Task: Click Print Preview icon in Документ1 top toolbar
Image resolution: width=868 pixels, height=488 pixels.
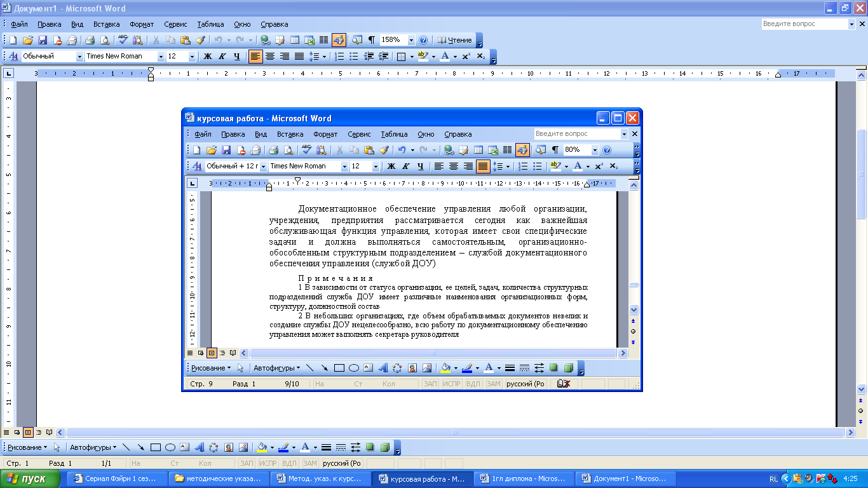Action: (x=104, y=40)
